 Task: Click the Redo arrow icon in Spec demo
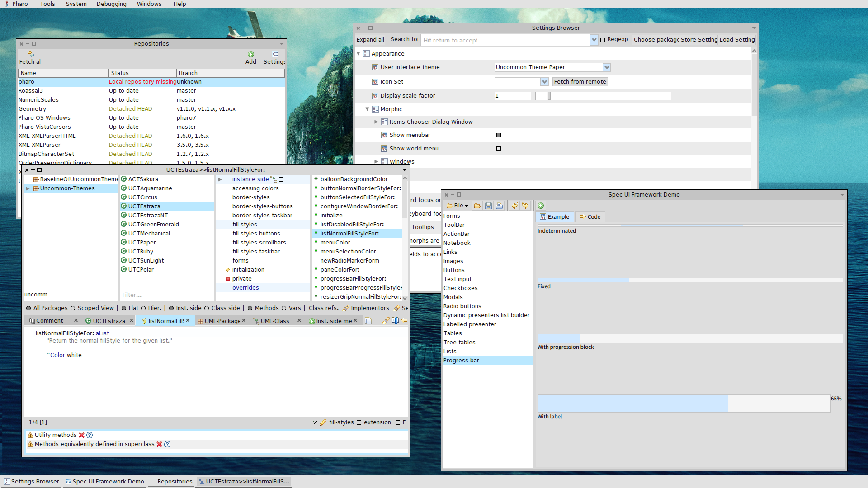pyautogui.click(x=525, y=206)
